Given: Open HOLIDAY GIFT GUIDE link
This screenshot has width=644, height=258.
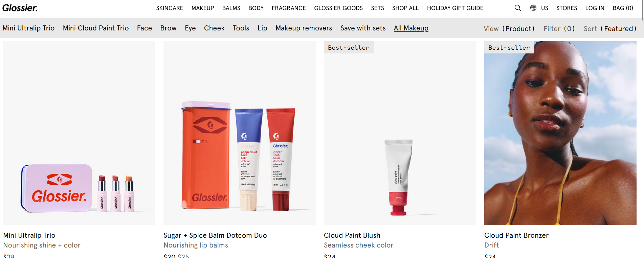Looking at the screenshot, I should [x=455, y=8].
